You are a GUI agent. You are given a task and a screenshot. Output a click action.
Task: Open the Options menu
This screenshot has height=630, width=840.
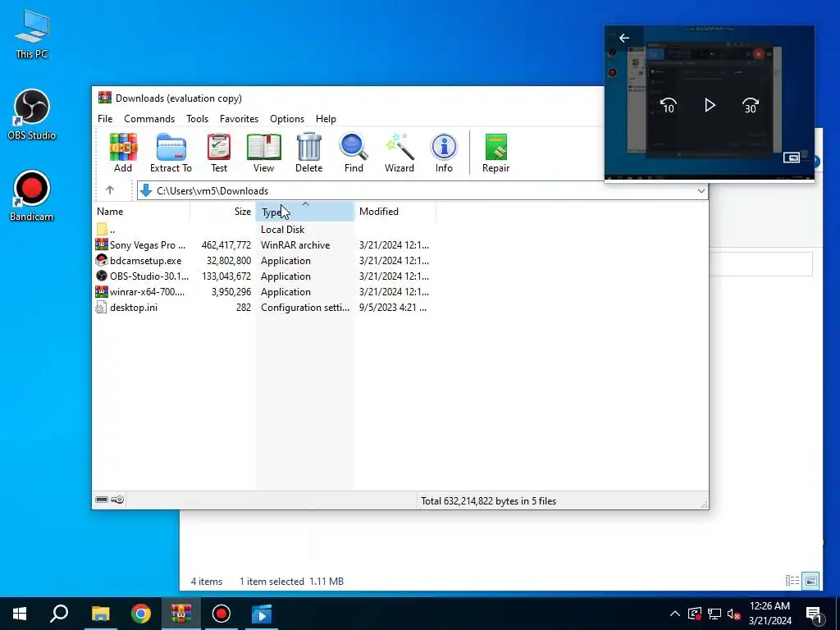(x=287, y=118)
